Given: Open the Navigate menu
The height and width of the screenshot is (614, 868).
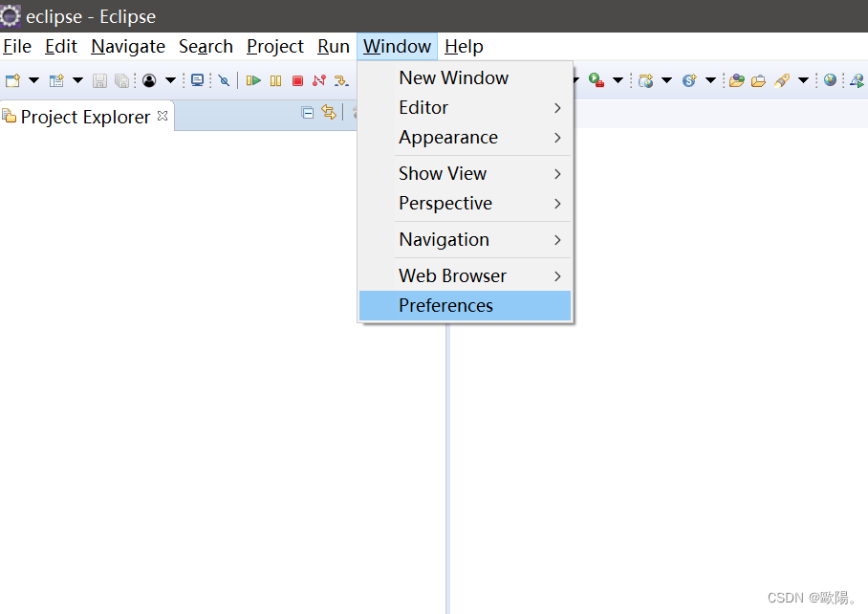Looking at the screenshot, I should pos(128,47).
